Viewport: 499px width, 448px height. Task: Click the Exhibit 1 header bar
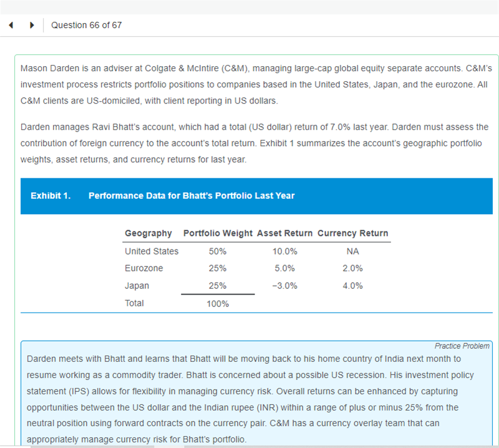pos(256,196)
